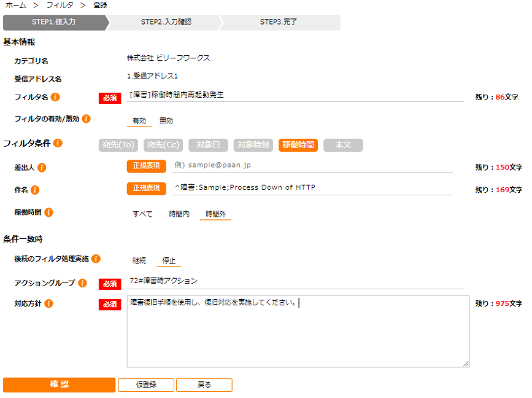The image size is (532, 398).
Task: Click info icon next to フィルタの有効/無効
Action: coord(86,119)
